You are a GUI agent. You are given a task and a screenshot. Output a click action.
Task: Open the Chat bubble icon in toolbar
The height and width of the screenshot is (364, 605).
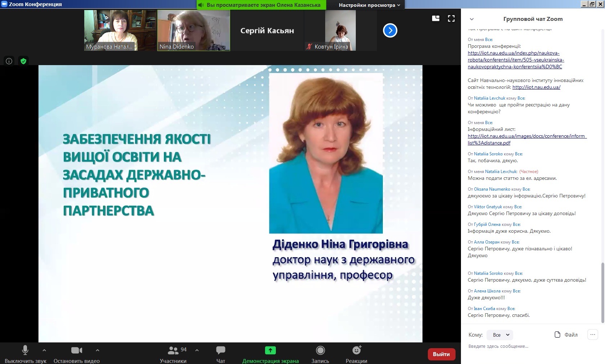tap(220, 350)
